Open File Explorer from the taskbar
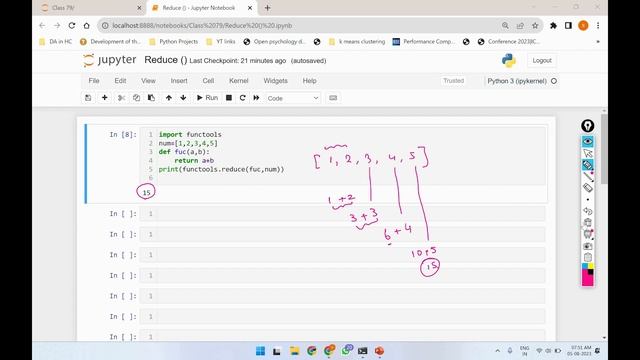 tap(294, 351)
